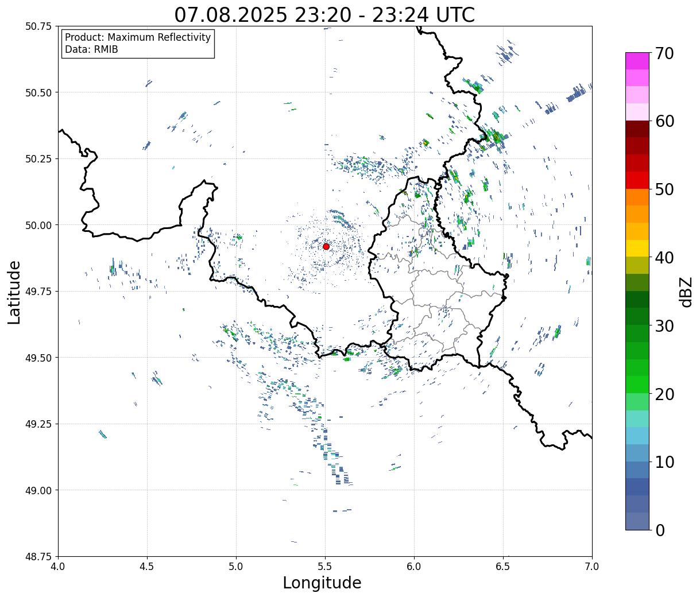Image resolution: width=700 pixels, height=597 pixels.
Task: Click the orange colorbar segment below 50
Action: click(x=637, y=197)
